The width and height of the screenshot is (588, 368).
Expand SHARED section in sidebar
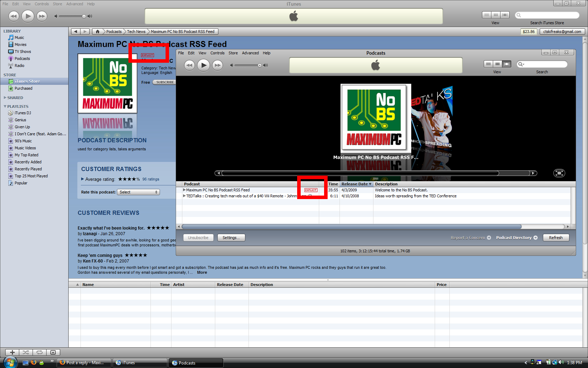[x=5, y=98]
